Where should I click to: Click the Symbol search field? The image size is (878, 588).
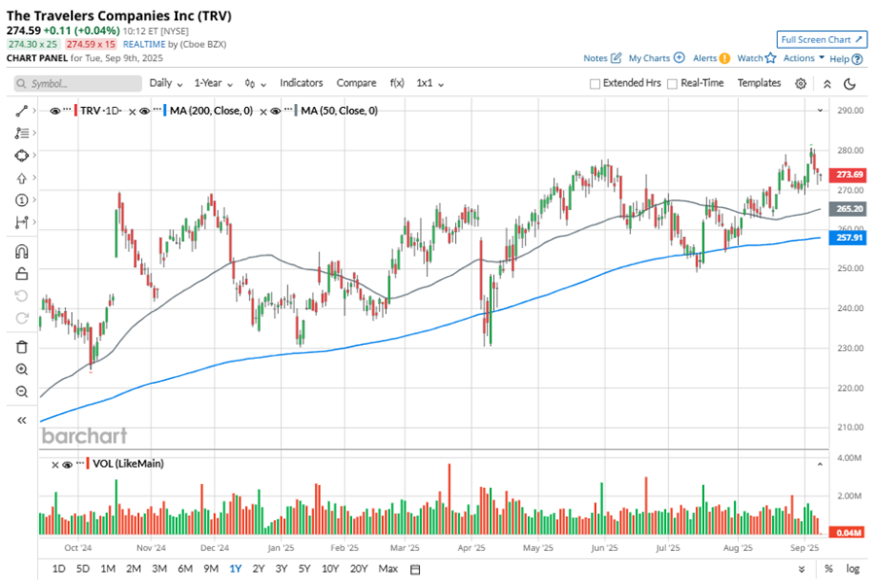(78, 84)
